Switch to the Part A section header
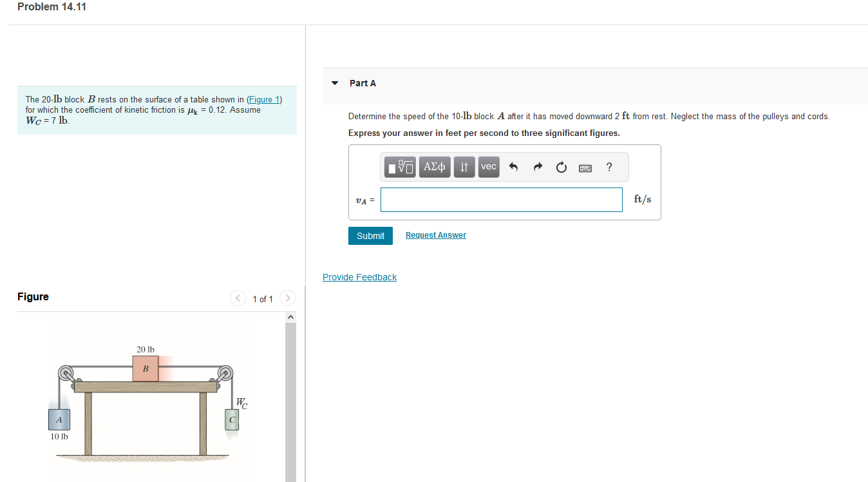The image size is (868, 482). point(363,82)
